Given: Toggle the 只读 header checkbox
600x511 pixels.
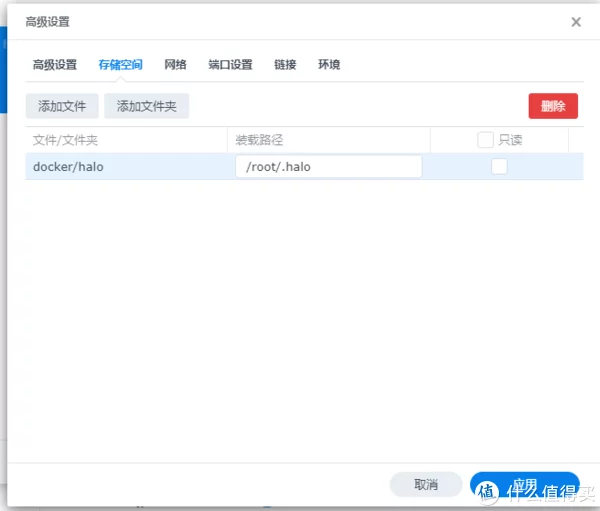Looking at the screenshot, I should pos(485,140).
